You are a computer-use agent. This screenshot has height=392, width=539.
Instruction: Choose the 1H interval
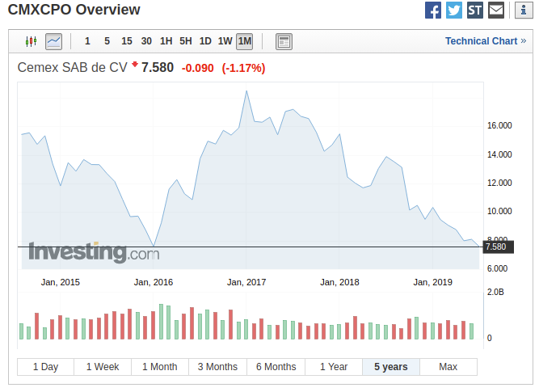pos(166,41)
